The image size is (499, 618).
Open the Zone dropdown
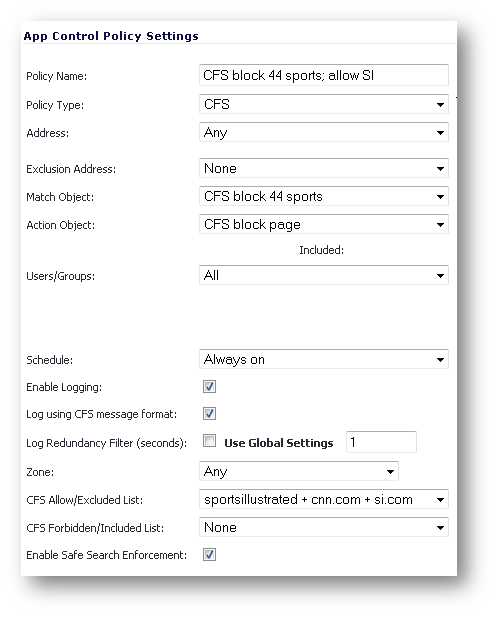click(x=299, y=471)
